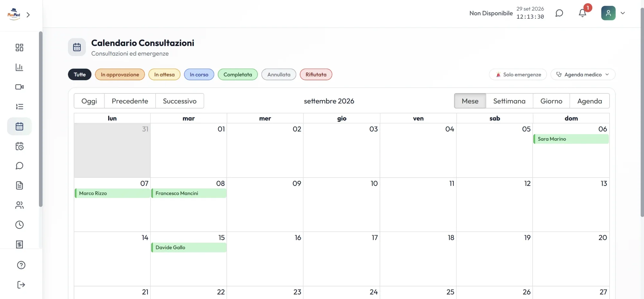This screenshot has width=644, height=299.
Task: Go to previous month with Precedente
Action: pyautogui.click(x=130, y=101)
